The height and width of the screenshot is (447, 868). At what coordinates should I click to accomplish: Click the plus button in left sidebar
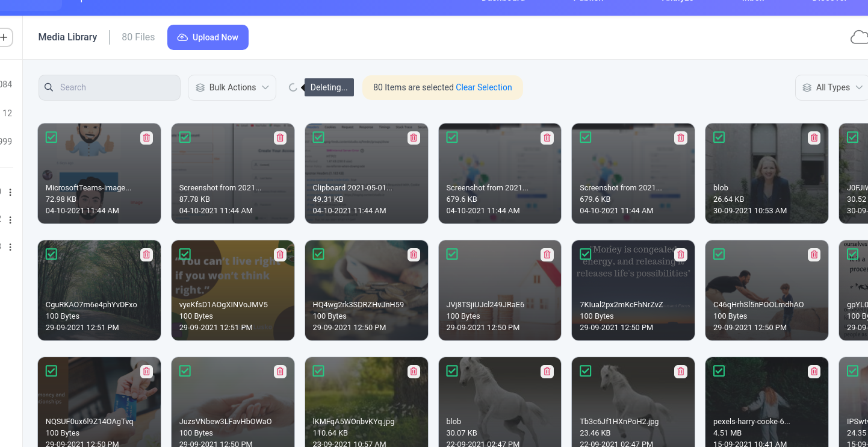tap(4, 37)
